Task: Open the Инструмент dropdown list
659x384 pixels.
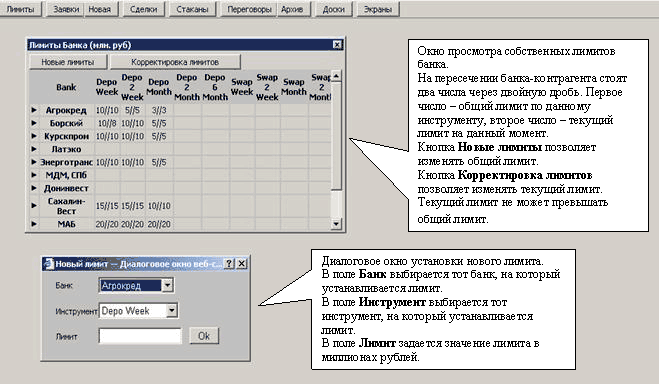Action: [171, 311]
